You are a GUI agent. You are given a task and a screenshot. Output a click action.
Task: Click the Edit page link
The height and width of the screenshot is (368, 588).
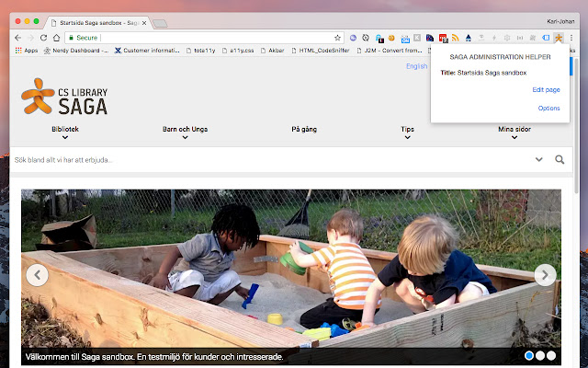546,89
